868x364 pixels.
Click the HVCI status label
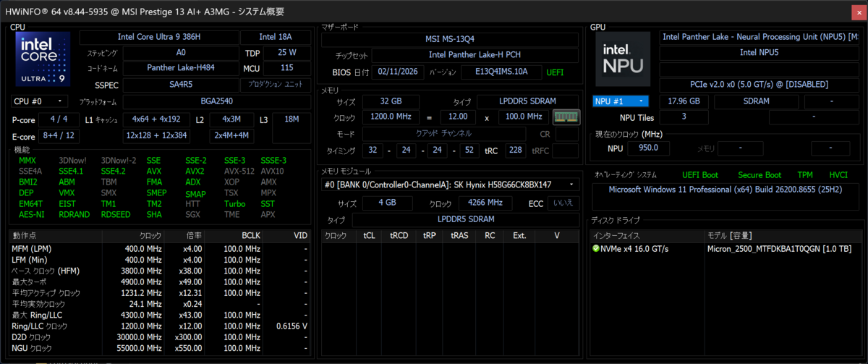[838, 175]
